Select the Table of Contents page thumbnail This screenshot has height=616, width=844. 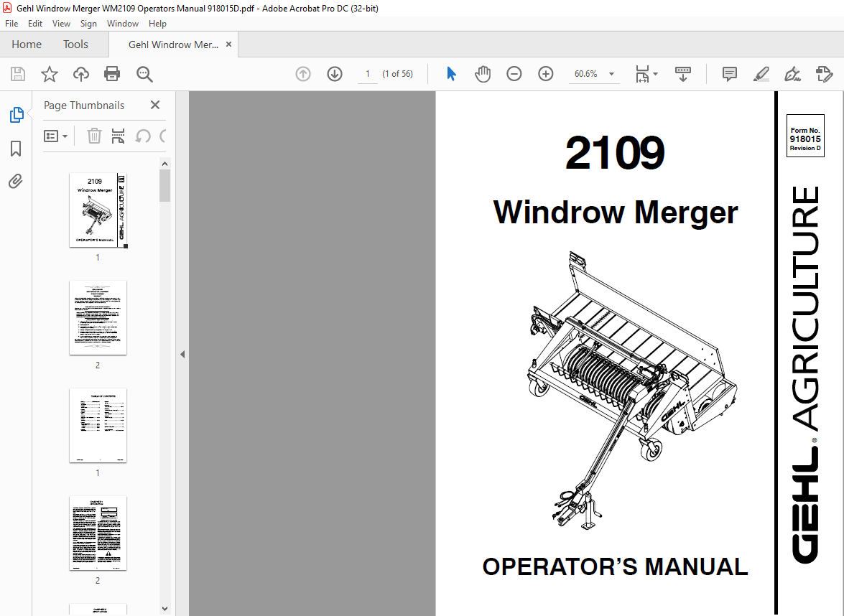click(98, 426)
